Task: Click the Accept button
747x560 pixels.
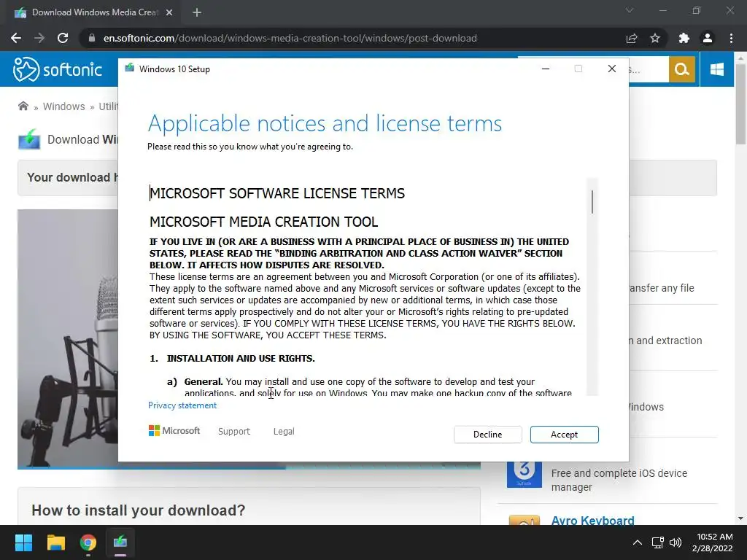Action: (x=564, y=435)
